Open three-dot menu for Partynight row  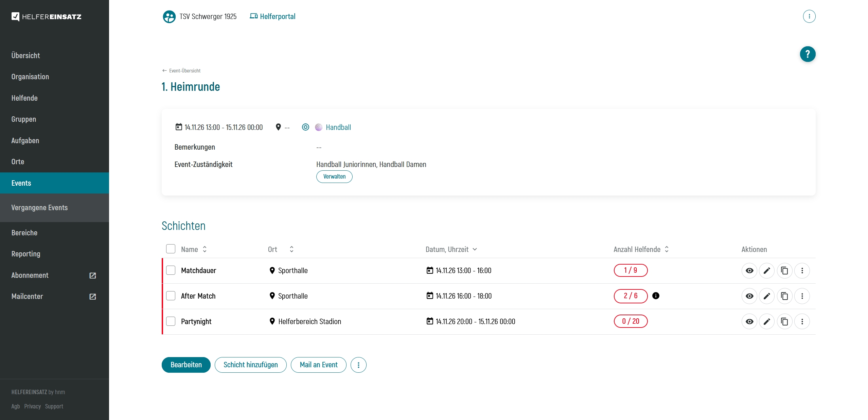(x=802, y=322)
